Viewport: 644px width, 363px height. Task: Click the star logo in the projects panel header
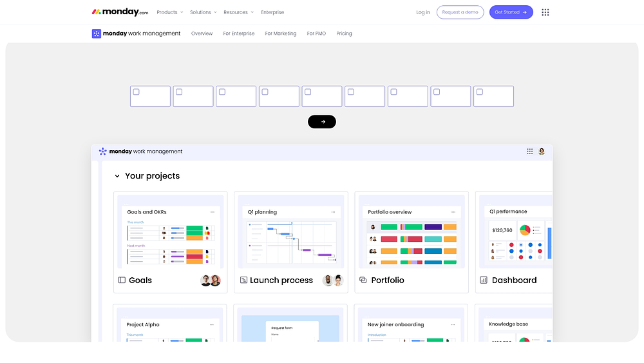[x=102, y=152]
